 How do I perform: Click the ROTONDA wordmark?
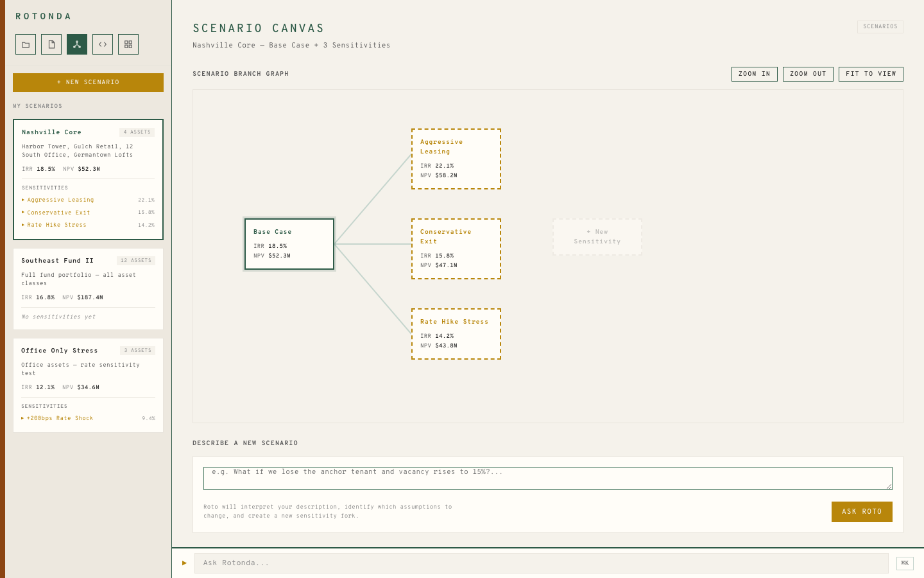pos(43,15)
